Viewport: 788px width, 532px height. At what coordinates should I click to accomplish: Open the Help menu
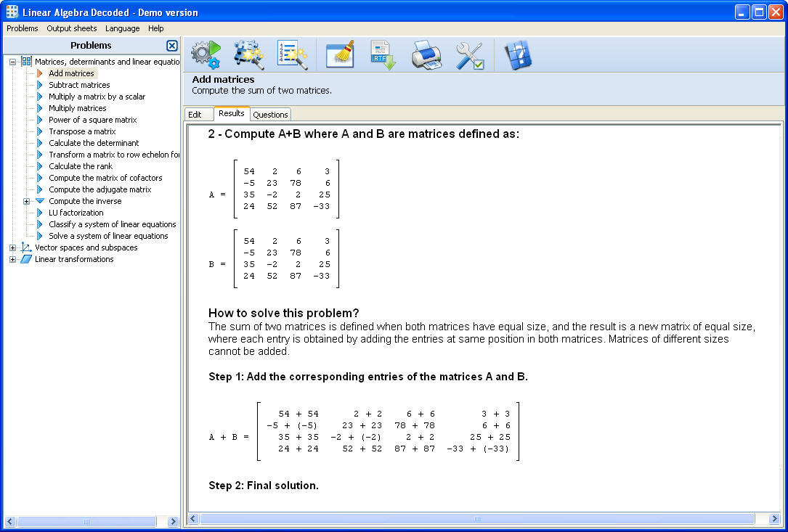click(x=156, y=28)
